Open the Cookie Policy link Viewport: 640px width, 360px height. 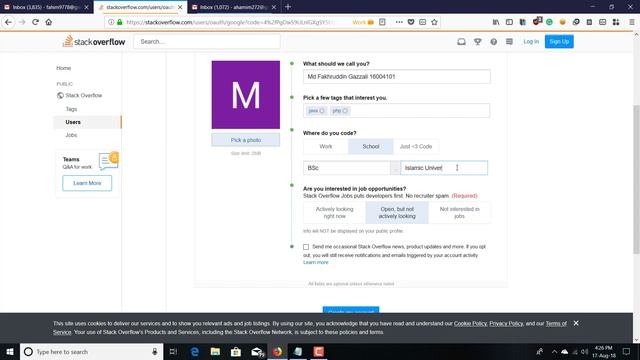470,323
